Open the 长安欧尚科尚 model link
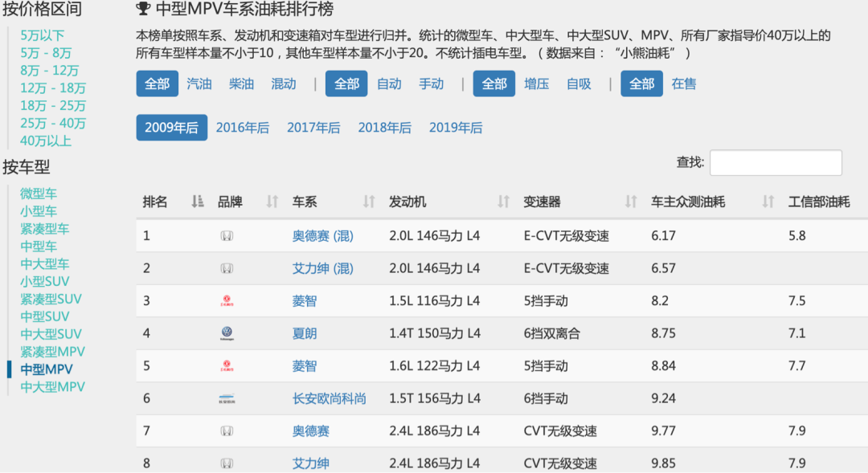 (x=330, y=399)
